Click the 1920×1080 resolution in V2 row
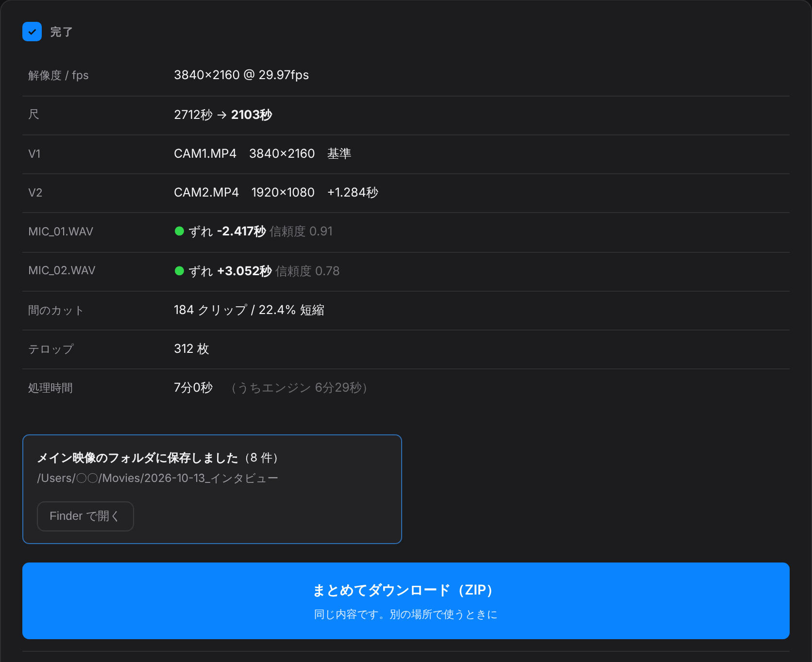The image size is (812, 662). click(283, 193)
